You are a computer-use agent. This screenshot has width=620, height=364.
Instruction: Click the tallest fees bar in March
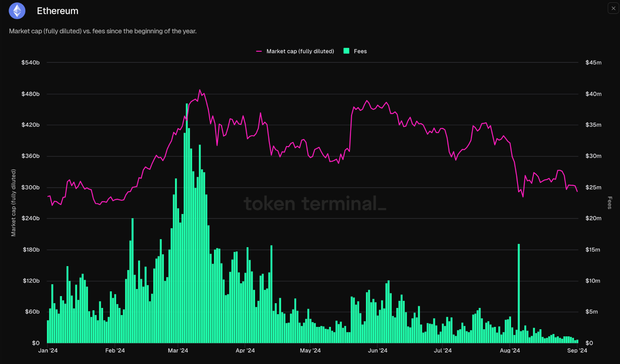(187, 223)
